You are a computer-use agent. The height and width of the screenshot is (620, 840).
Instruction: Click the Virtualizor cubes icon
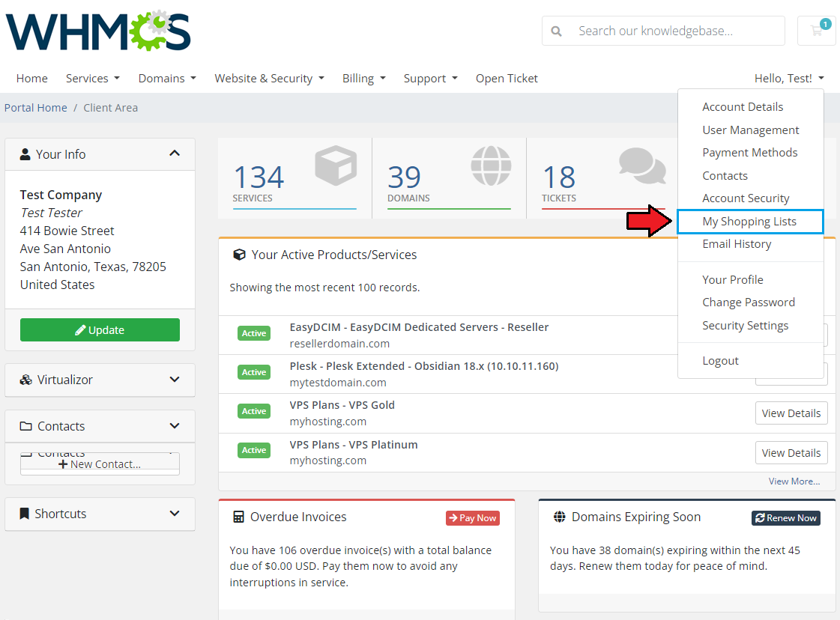25,380
